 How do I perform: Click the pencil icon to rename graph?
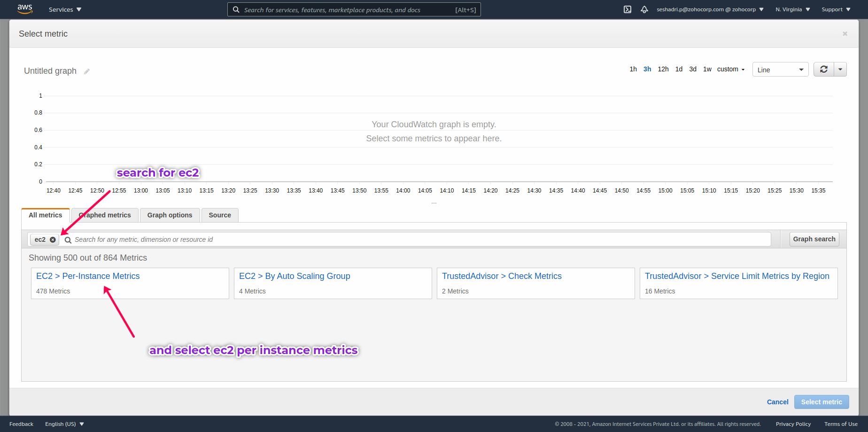[x=87, y=71]
